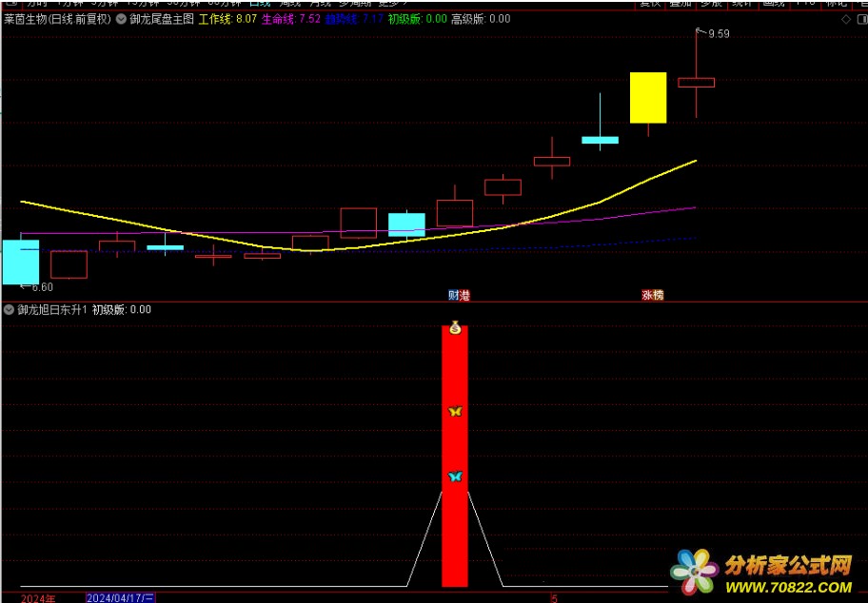Click the green 初级版: 0.00 in main chart header

pyautogui.click(x=417, y=19)
